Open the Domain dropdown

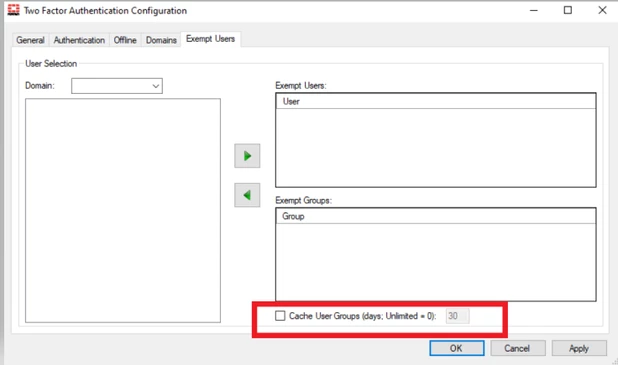tap(117, 86)
